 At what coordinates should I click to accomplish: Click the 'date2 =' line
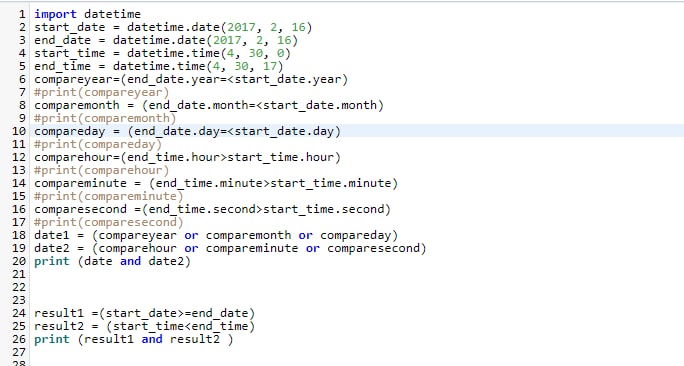(230, 248)
